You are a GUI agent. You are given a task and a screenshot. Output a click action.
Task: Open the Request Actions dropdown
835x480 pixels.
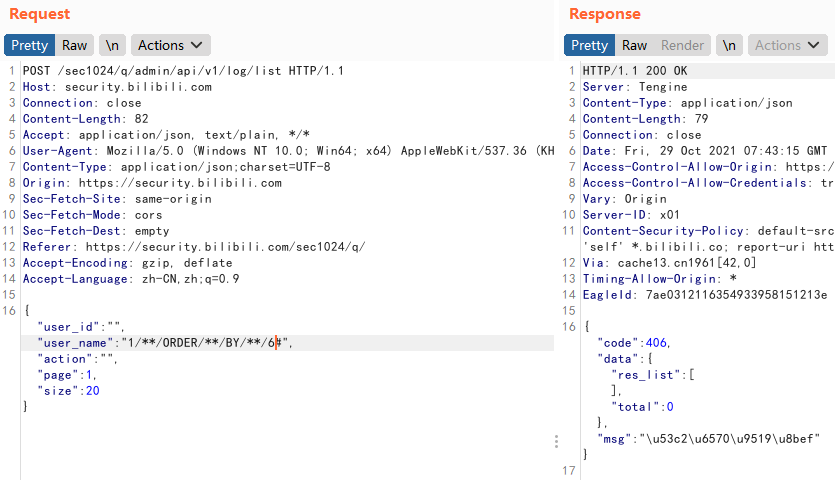(x=170, y=45)
